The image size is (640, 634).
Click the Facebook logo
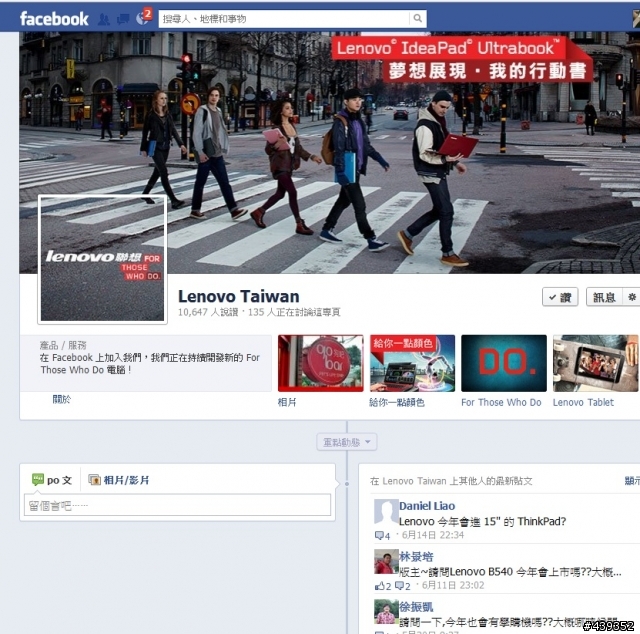click(54, 19)
